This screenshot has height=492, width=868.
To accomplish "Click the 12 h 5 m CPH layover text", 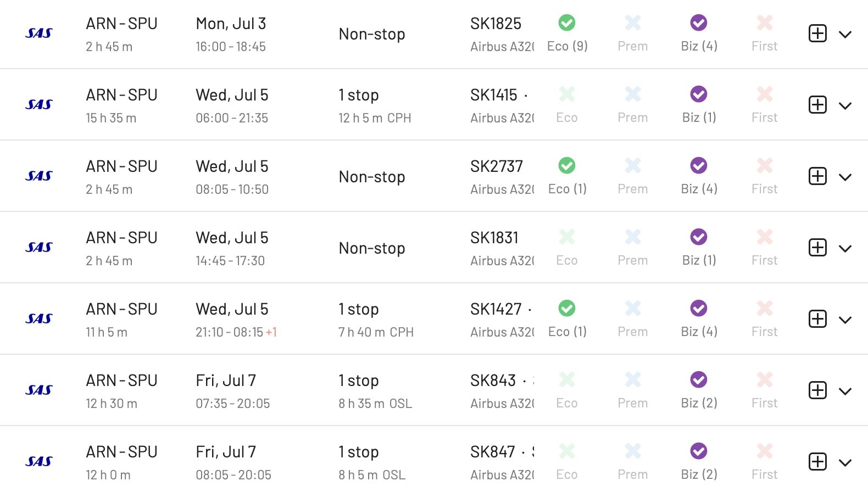I will pyautogui.click(x=375, y=118).
